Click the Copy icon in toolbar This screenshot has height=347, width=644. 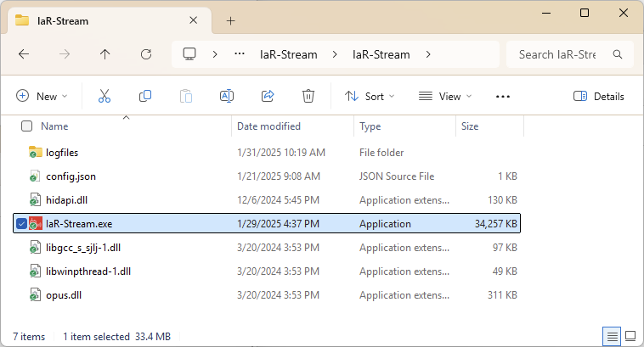(145, 97)
